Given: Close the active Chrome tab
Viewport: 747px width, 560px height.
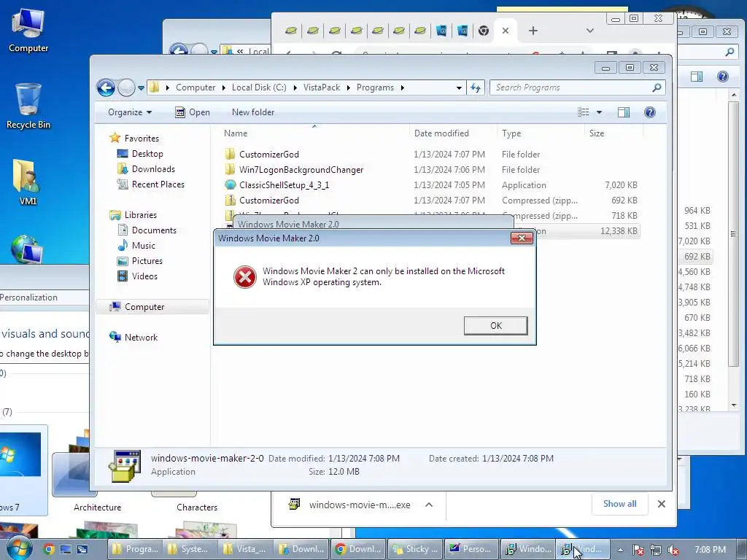Looking at the screenshot, I should pos(506,31).
